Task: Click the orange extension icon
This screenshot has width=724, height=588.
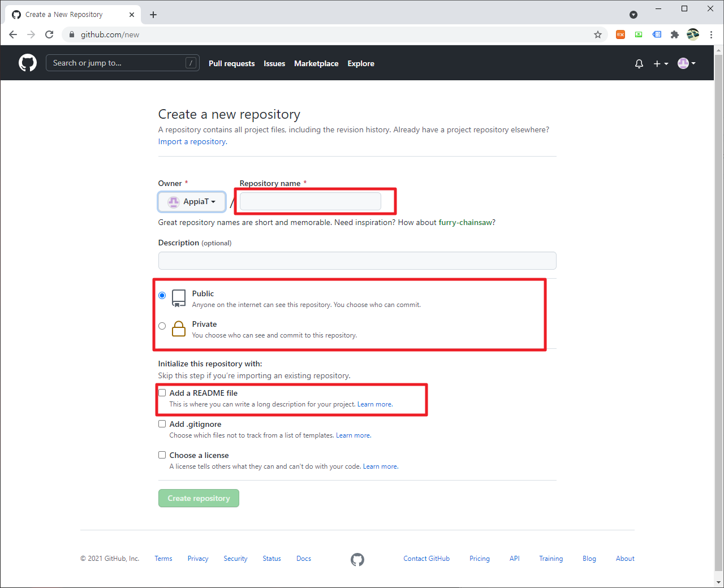Action: pyautogui.click(x=620, y=34)
